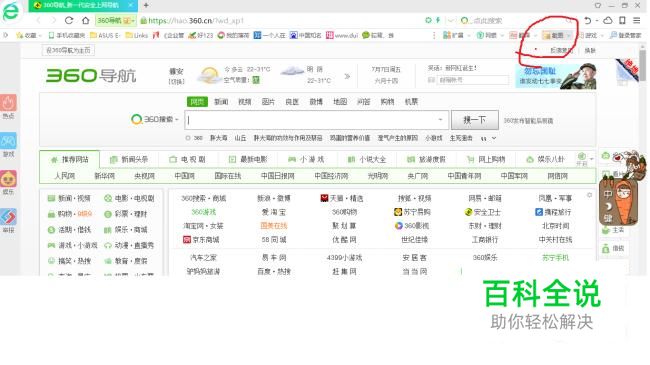Viewport: 650px width, 365px height.
Task: Open the 手机收藏夹 bookmark
Action: pos(67,35)
